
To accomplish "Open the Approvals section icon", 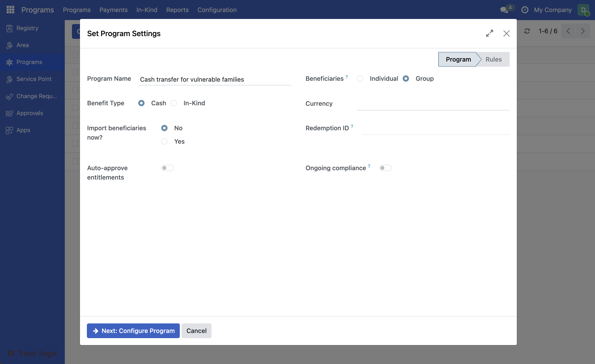I will [9, 113].
